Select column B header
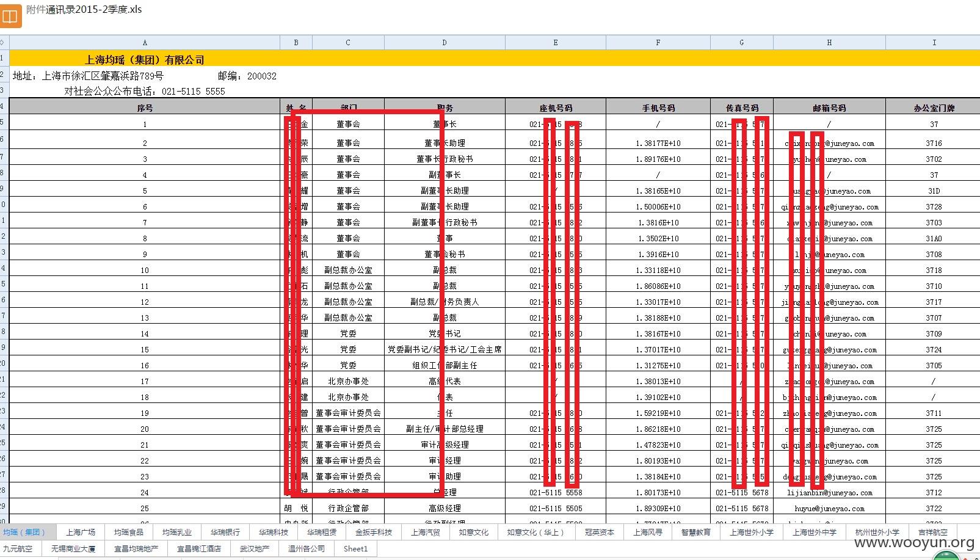Screen dimensions: 980x560 click(296, 42)
